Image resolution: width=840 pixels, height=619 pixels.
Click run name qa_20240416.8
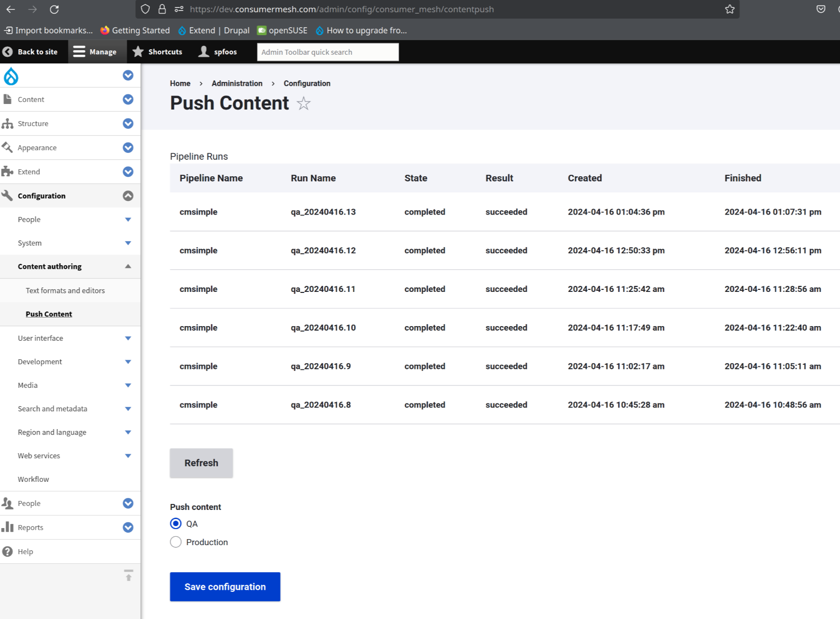321,405
